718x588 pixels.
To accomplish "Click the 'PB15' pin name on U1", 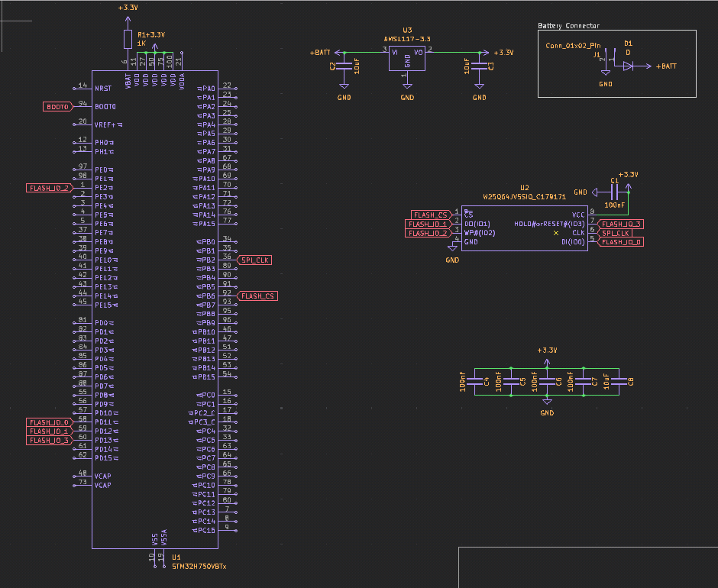I will coord(206,377).
